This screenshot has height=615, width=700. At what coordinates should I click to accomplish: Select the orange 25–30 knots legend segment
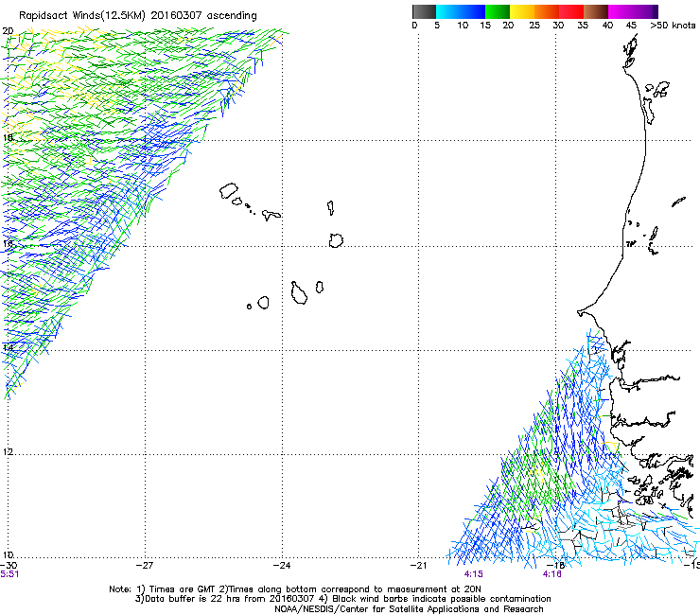point(547,11)
